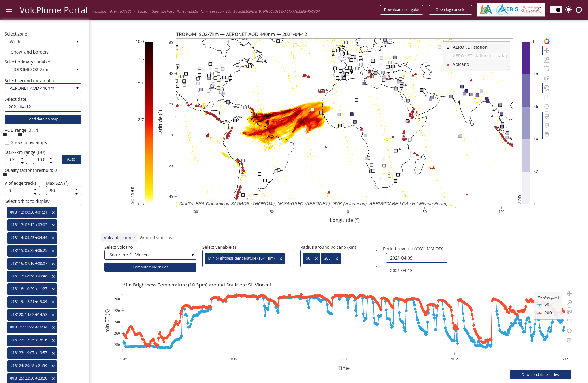Select the Tap selection tool on map toolbar
The image size is (588, 383).
(x=547, y=88)
